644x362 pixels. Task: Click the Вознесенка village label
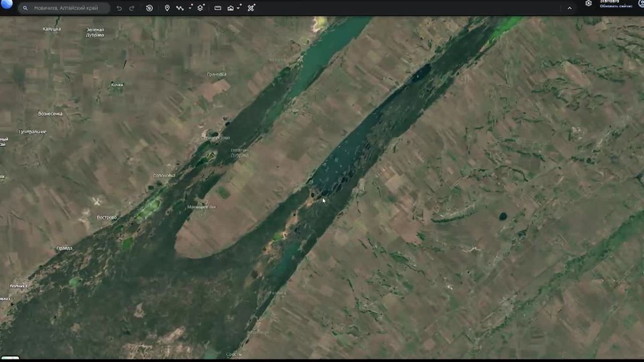click(50, 114)
